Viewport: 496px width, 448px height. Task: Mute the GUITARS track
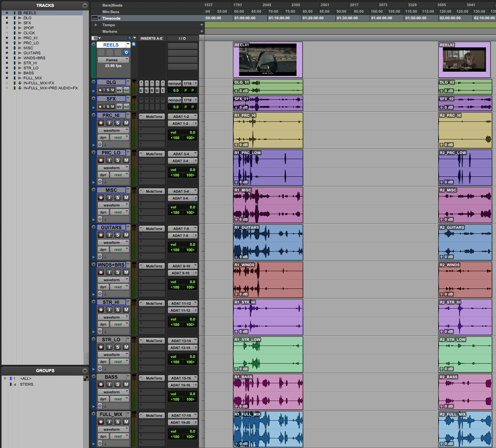[x=126, y=235]
